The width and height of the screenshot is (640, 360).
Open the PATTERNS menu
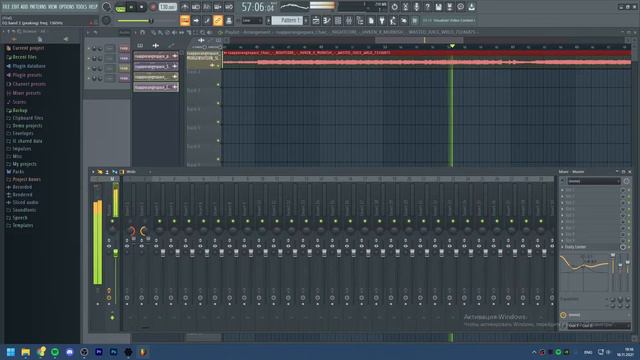click(38, 7)
